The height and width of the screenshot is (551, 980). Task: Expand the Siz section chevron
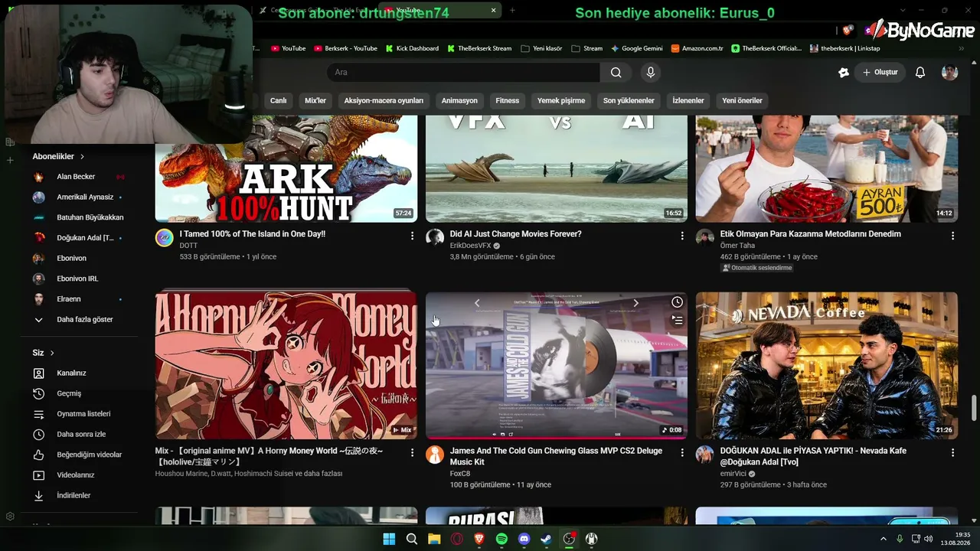pos(52,353)
